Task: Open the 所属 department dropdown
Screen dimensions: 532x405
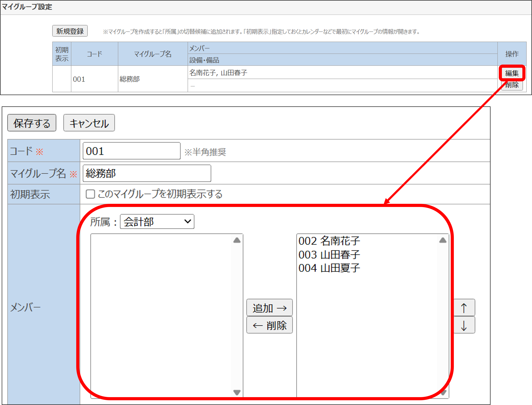Action: 157,222
